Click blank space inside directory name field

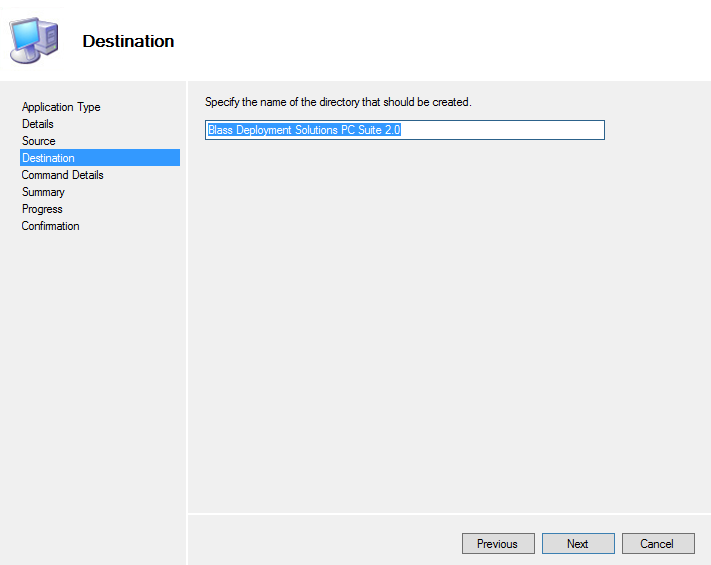pyautogui.click(x=502, y=130)
